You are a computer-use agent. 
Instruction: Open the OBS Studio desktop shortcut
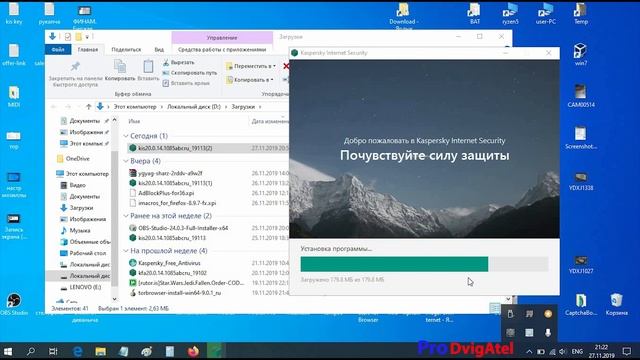coord(14,304)
